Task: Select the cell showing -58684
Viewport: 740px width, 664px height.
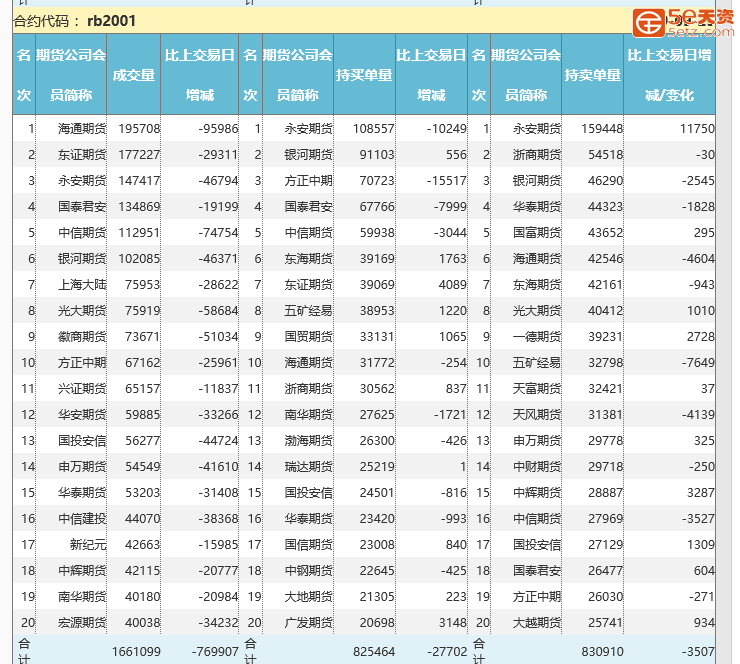Action: tap(218, 311)
